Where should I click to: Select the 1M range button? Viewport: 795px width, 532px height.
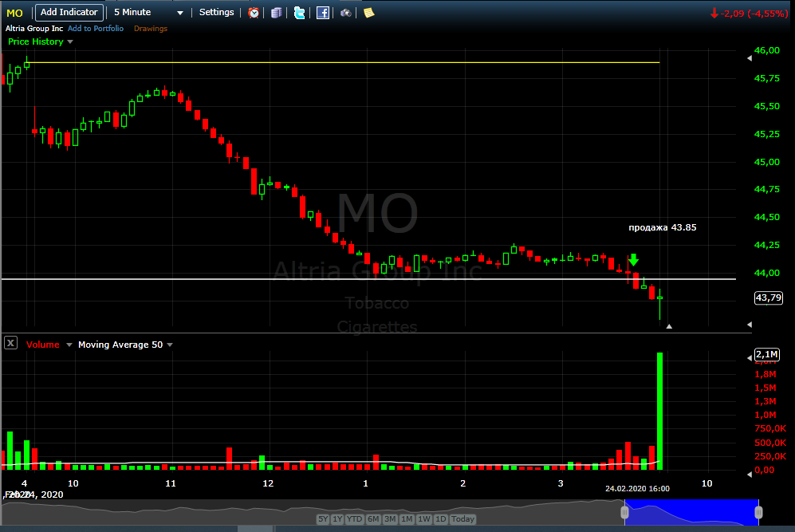point(407,518)
